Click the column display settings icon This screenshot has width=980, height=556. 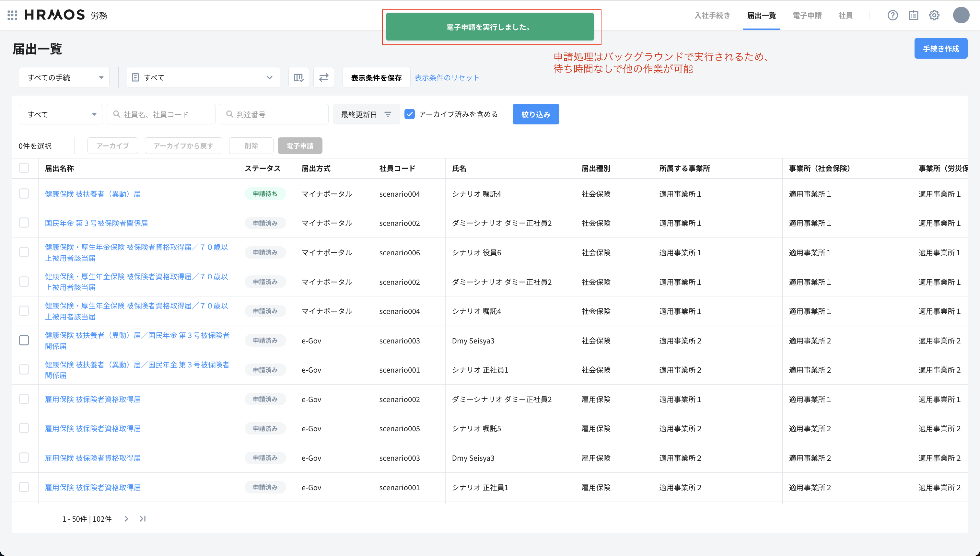click(x=299, y=77)
